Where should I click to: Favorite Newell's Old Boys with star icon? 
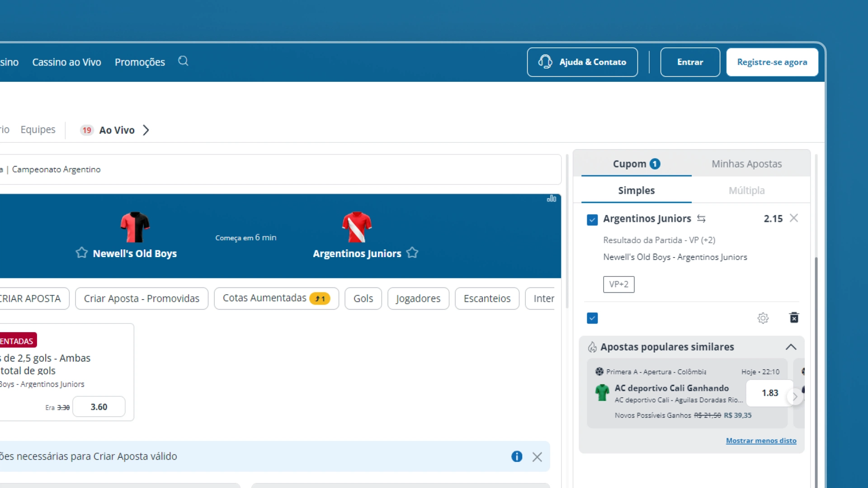click(x=82, y=253)
